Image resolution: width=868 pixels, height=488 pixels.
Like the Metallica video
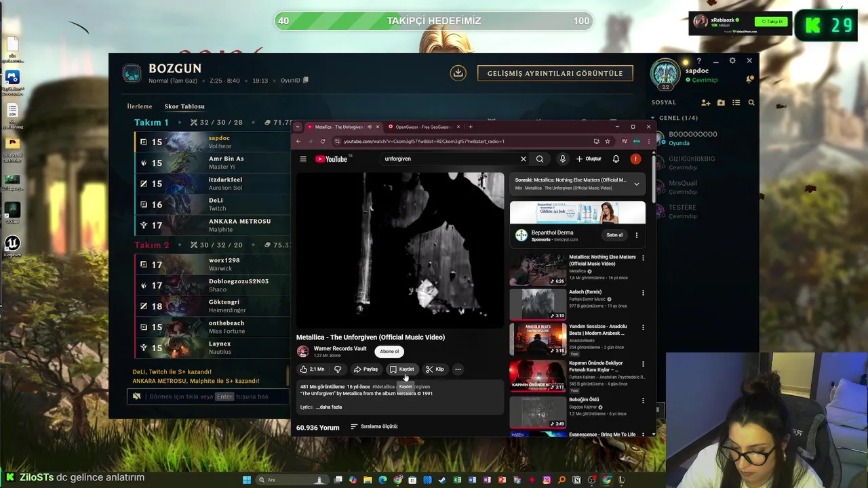coord(312,369)
